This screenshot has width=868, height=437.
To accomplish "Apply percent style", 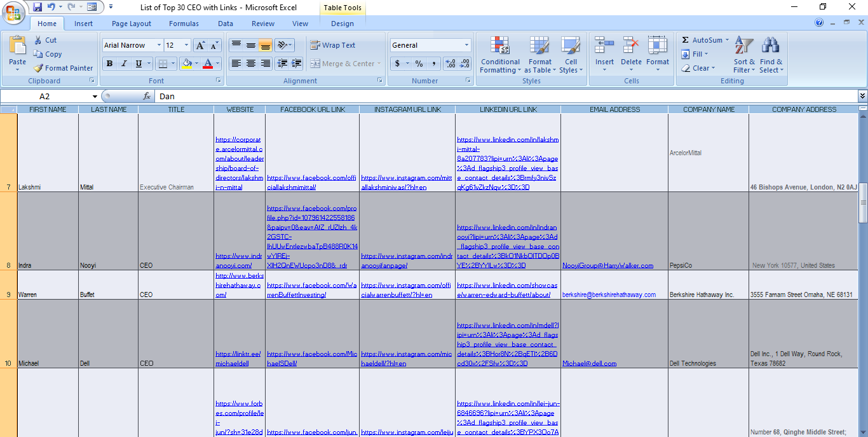I will 419,64.
